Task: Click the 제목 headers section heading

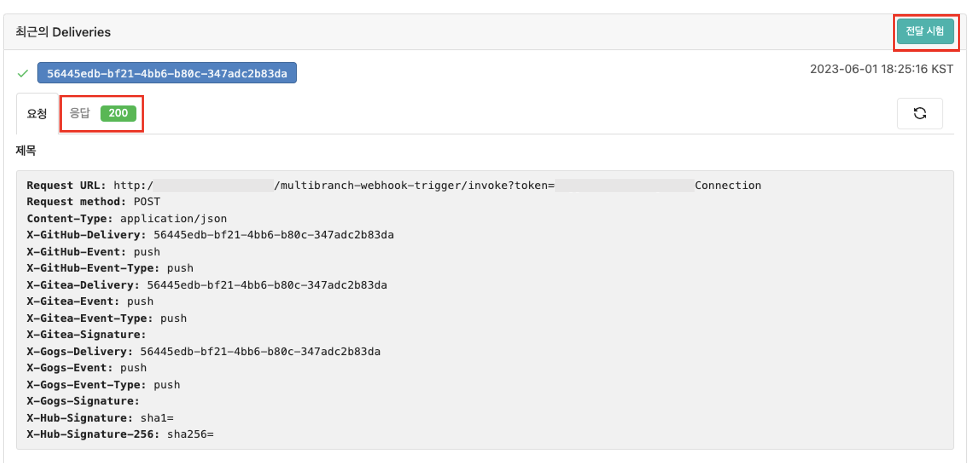Action: (x=26, y=150)
